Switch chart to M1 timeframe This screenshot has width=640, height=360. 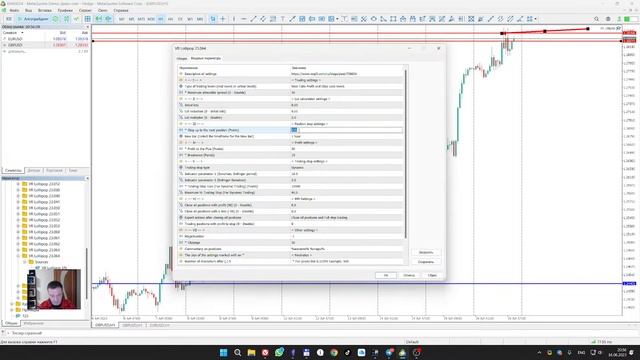point(122,19)
